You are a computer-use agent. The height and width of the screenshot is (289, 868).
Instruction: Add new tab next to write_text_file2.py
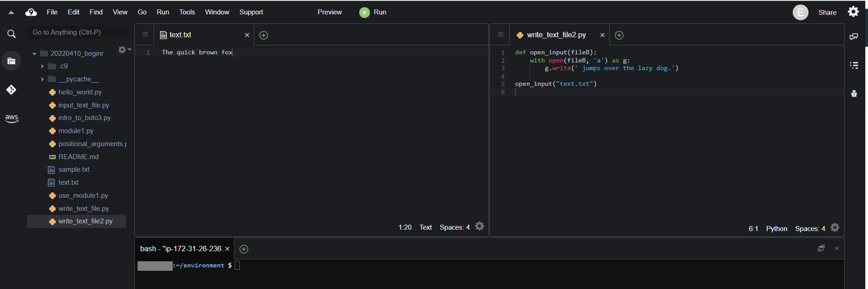[x=619, y=35]
